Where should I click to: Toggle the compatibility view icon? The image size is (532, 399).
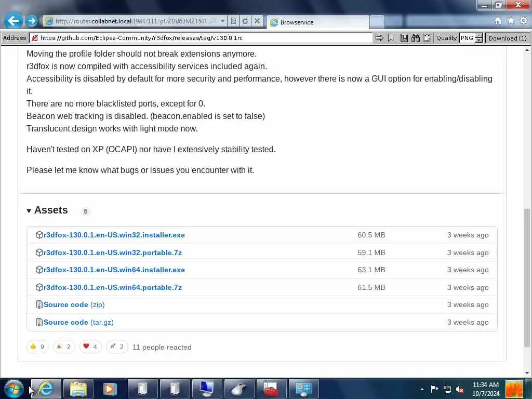pyautogui.click(x=233, y=21)
